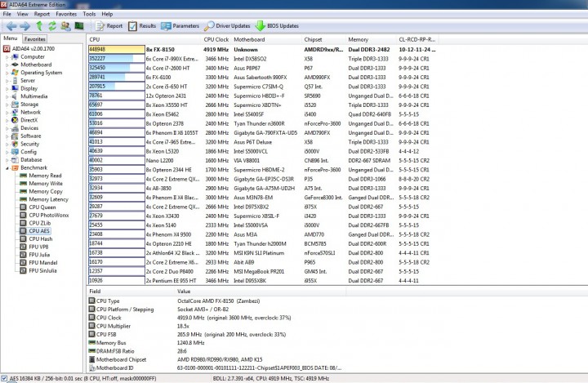Select the Database tree item

(x=31, y=159)
